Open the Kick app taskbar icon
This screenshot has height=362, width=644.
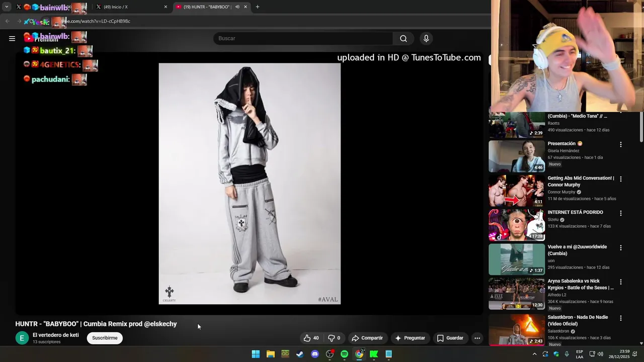pyautogui.click(x=374, y=354)
